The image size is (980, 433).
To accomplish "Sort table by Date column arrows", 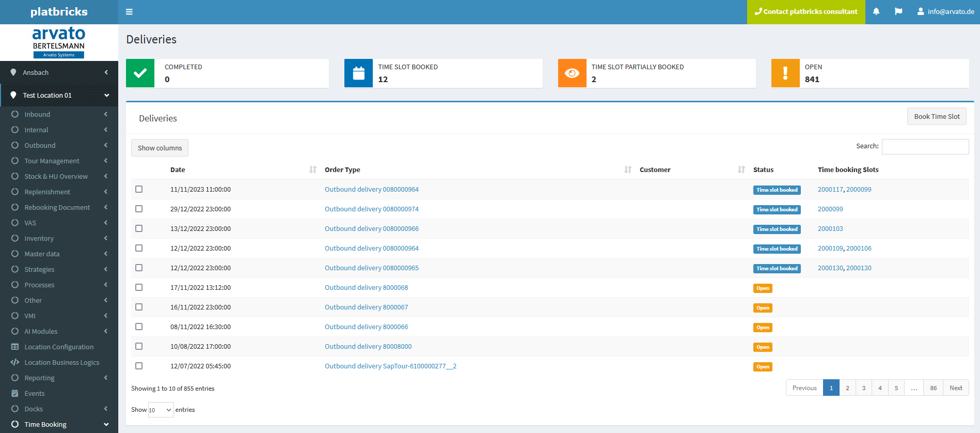I will click(313, 169).
